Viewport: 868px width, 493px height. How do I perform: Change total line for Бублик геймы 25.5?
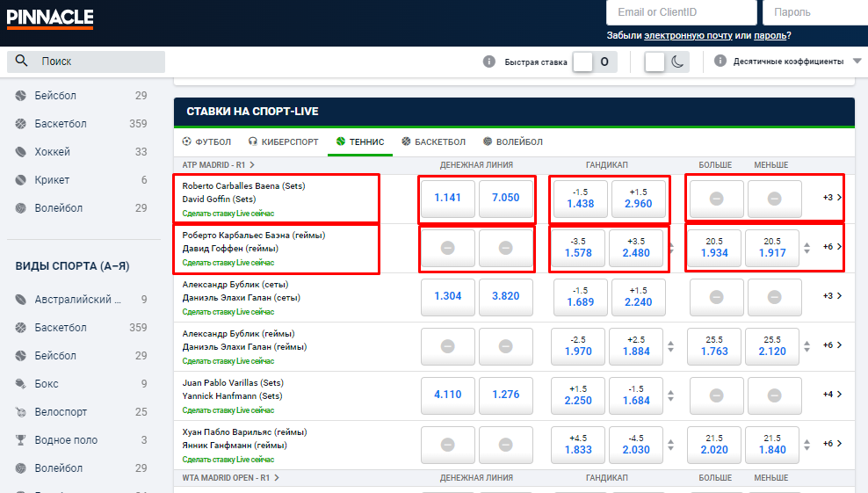(807, 347)
